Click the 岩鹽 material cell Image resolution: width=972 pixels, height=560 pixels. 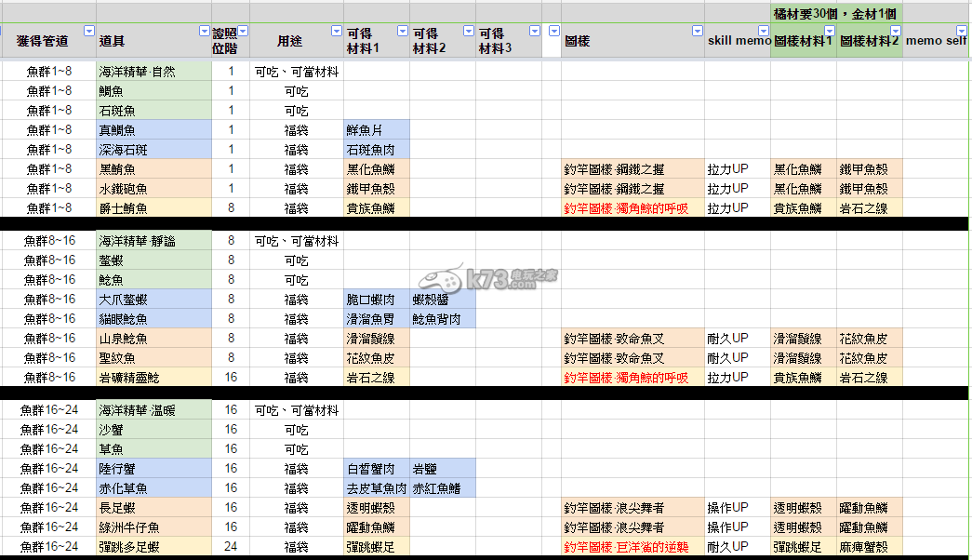442,469
